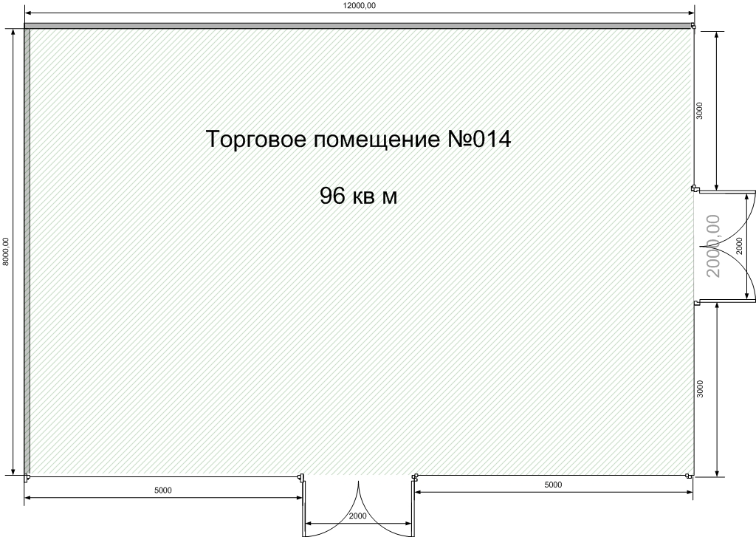Select the bottom-right corner post marker
This screenshot has height=537, width=756.
pos(693,476)
